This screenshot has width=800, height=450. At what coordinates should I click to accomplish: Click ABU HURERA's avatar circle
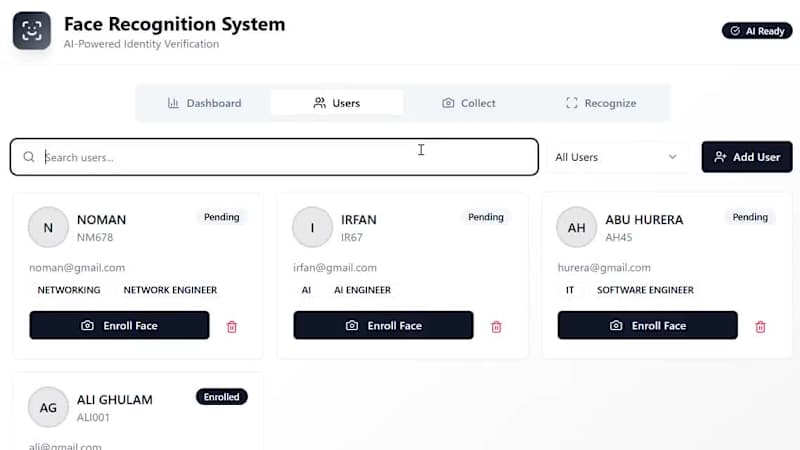coord(576,227)
